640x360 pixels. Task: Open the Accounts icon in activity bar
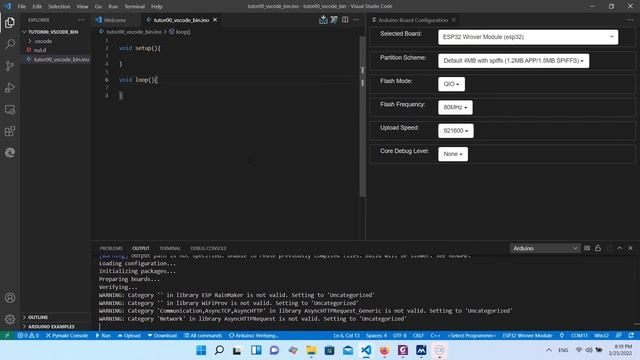[10, 298]
